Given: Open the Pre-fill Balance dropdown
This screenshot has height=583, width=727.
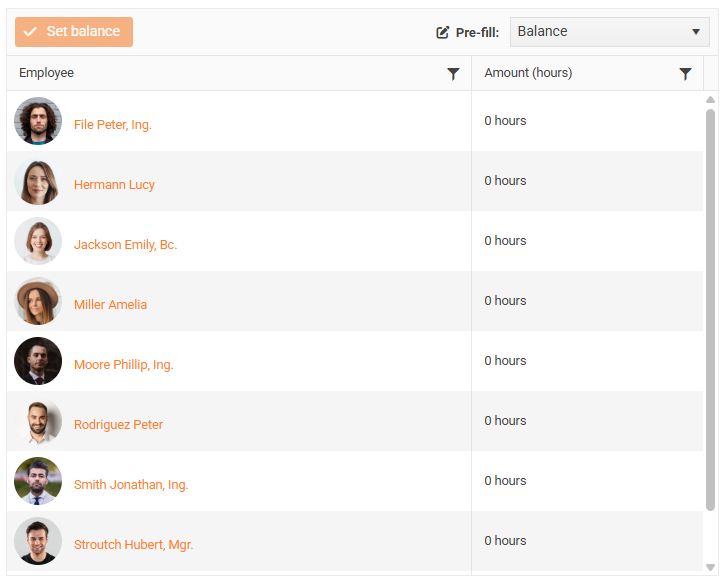Looking at the screenshot, I should tap(609, 32).
